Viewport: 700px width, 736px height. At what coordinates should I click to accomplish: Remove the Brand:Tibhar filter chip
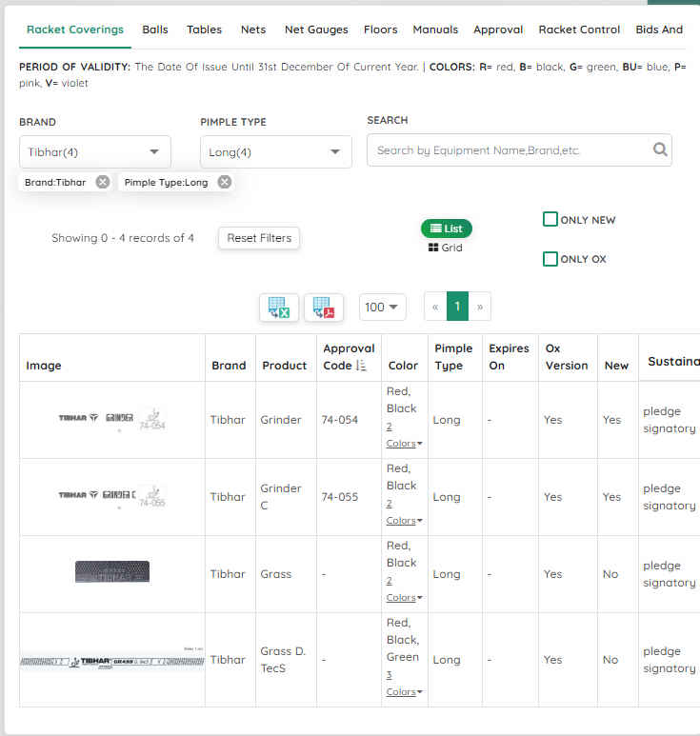[x=103, y=182]
